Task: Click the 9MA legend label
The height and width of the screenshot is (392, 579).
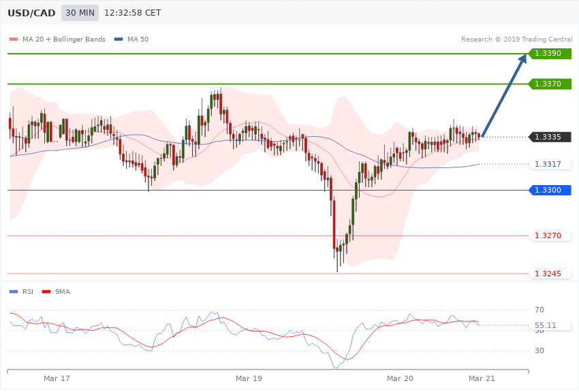Action: [63, 292]
